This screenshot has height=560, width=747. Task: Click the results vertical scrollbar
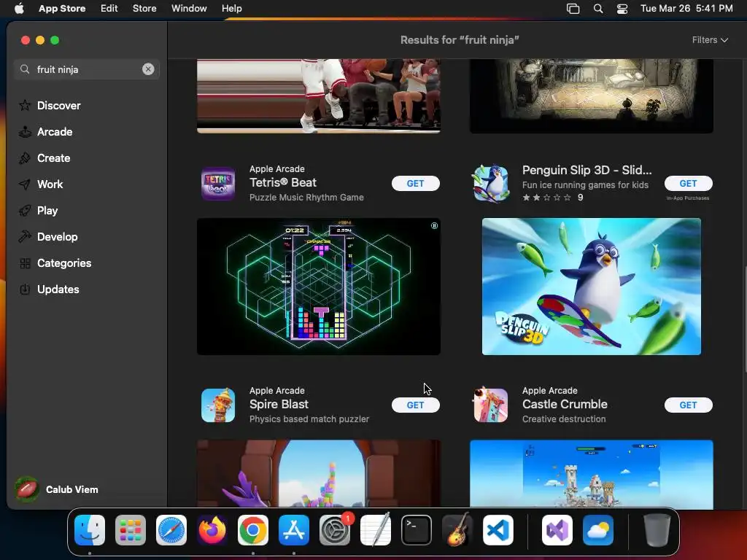[745, 319]
